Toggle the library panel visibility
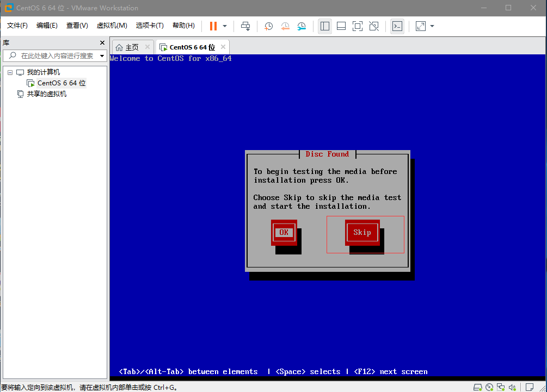The height and width of the screenshot is (392, 547). [x=325, y=26]
